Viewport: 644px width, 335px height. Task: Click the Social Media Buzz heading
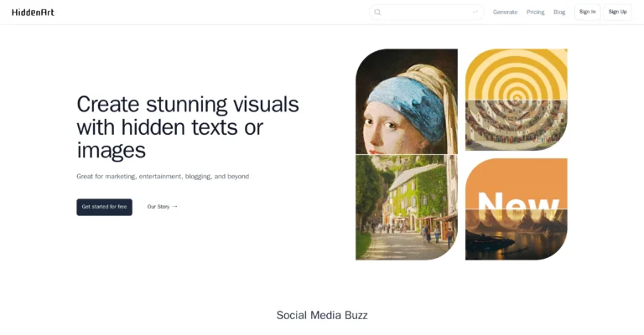pyautogui.click(x=322, y=315)
